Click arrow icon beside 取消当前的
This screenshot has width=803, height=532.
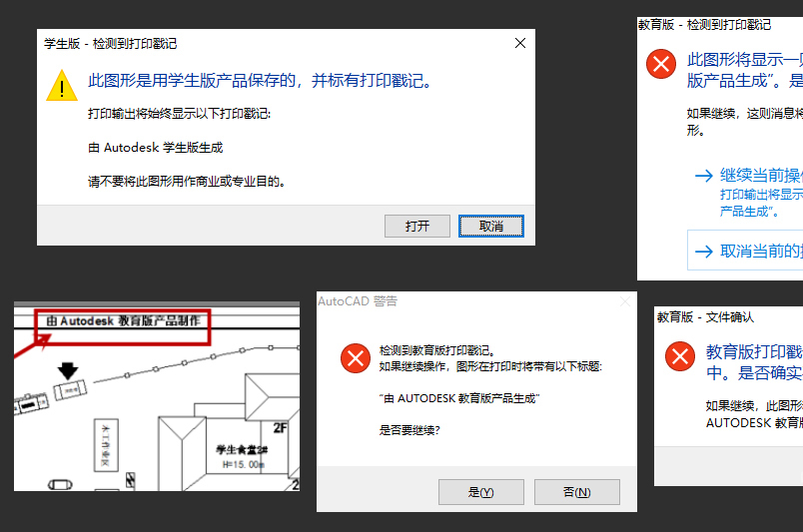704,252
